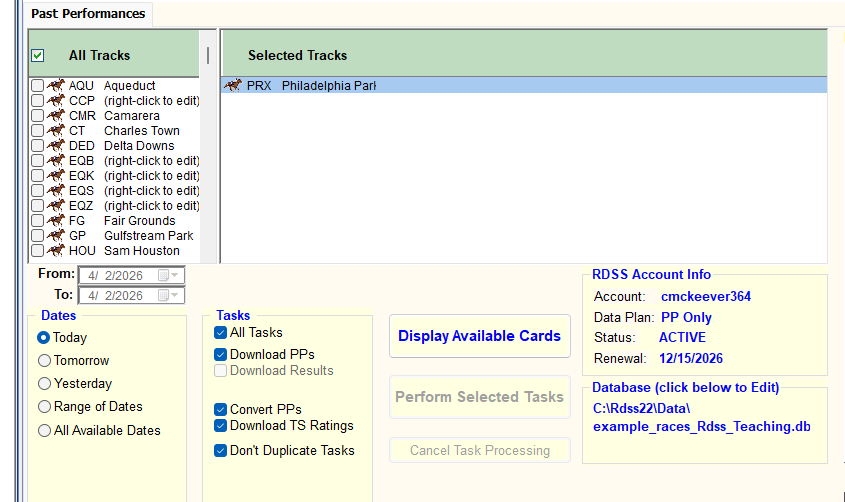Uncheck the Convert PPs checkbox

(x=220, y=409)
